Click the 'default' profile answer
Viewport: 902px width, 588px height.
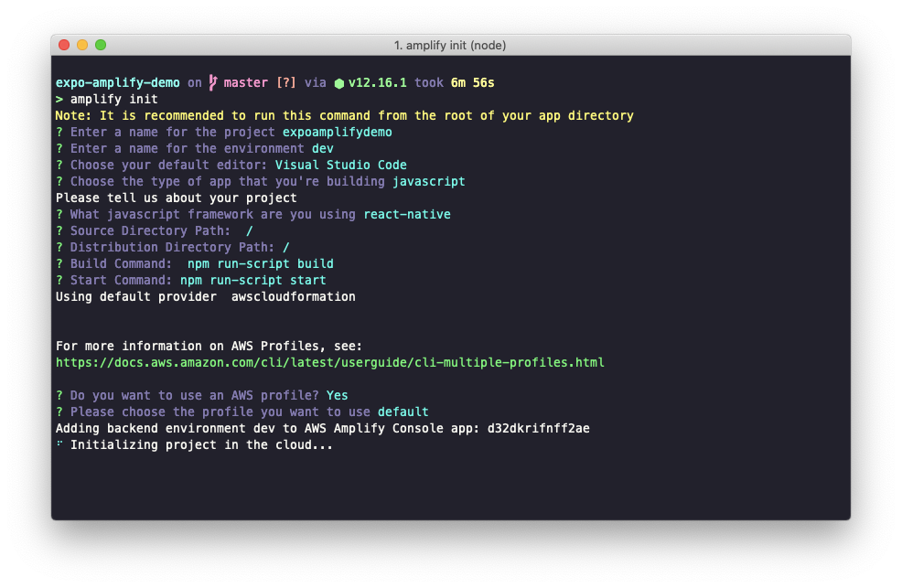point(403,412)
